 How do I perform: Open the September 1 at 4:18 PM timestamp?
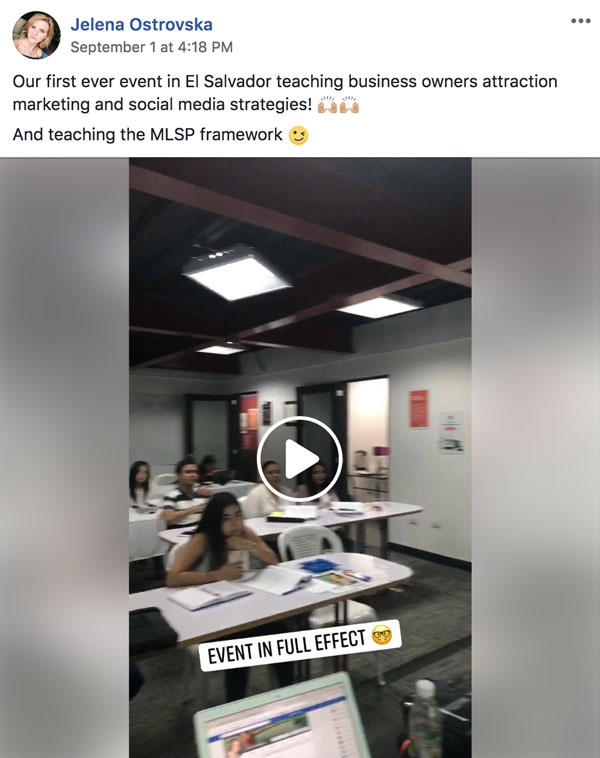[151, 47]
